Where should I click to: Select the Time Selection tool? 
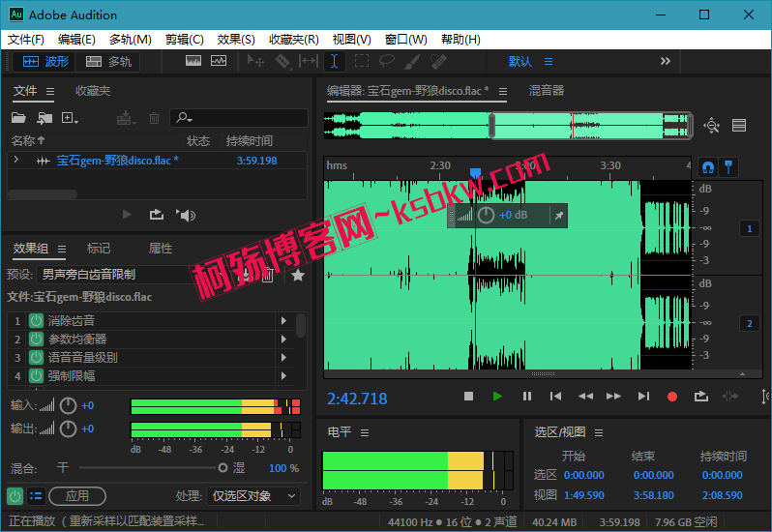coord(335,61)
